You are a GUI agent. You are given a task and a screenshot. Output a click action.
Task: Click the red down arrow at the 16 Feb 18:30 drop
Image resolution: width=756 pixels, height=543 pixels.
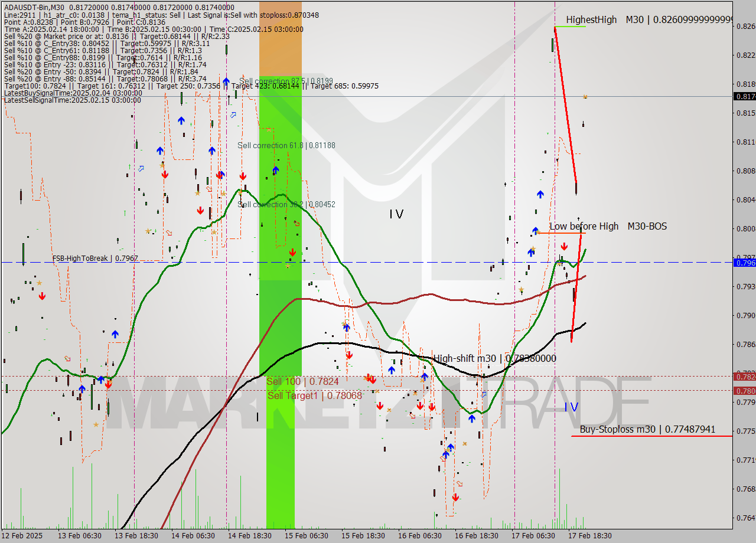click(x=455, y=497)
